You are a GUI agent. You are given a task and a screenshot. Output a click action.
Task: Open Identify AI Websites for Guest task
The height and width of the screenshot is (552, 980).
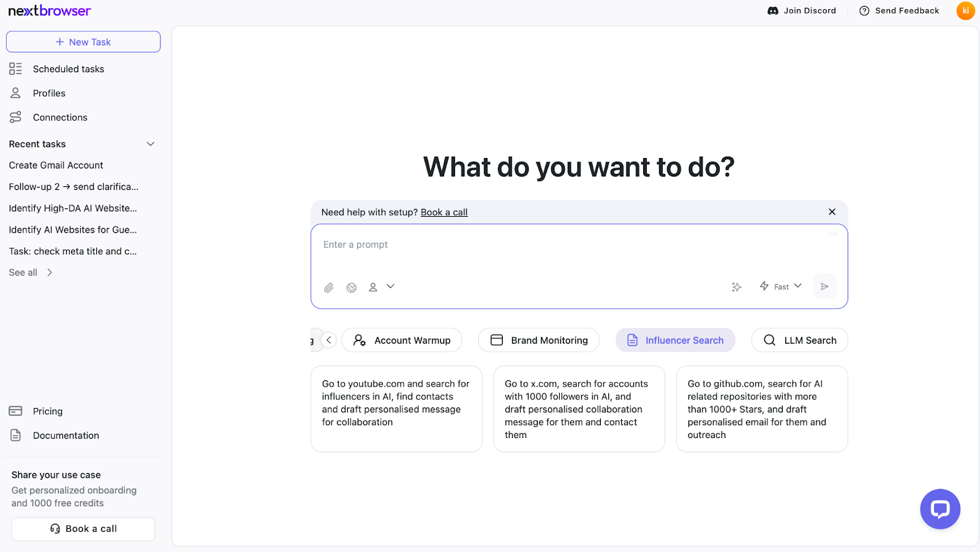click(73, 230)
